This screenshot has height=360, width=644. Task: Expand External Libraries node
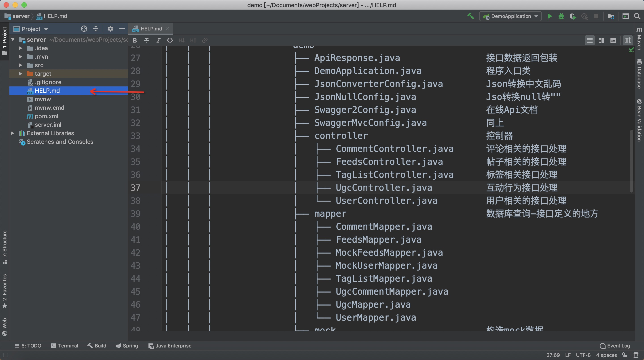(12, 133)
